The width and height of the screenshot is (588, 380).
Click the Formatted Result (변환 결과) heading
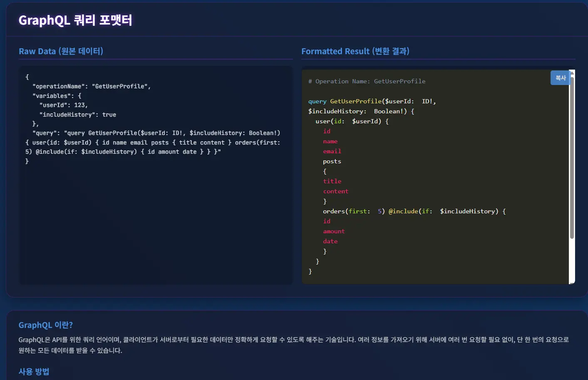pyautogui.click(x=355, y=51)
